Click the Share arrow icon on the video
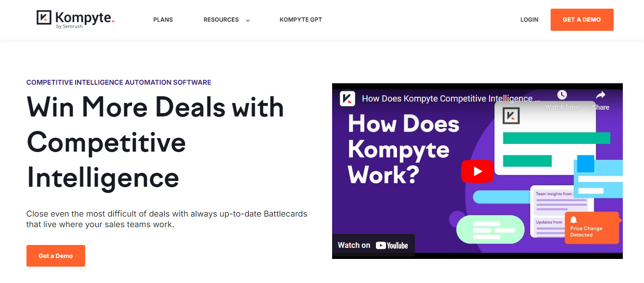Viewport: 644px width, 283px height. coord(600,95)
